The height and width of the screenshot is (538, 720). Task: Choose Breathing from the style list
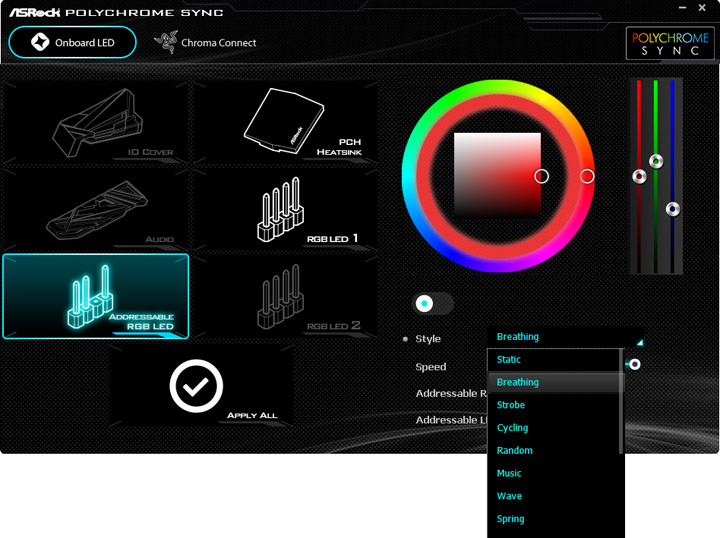coord(554,382)
